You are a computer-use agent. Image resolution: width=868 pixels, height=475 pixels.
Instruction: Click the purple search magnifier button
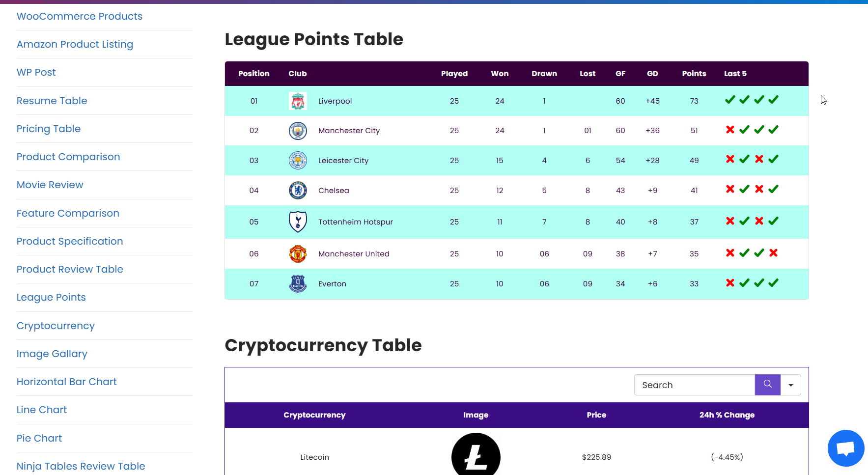pyautogui.click(x=767, y=385)
